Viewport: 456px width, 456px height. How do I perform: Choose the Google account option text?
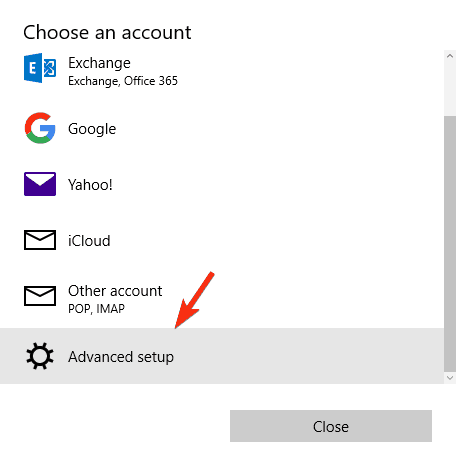click(92, 129)
